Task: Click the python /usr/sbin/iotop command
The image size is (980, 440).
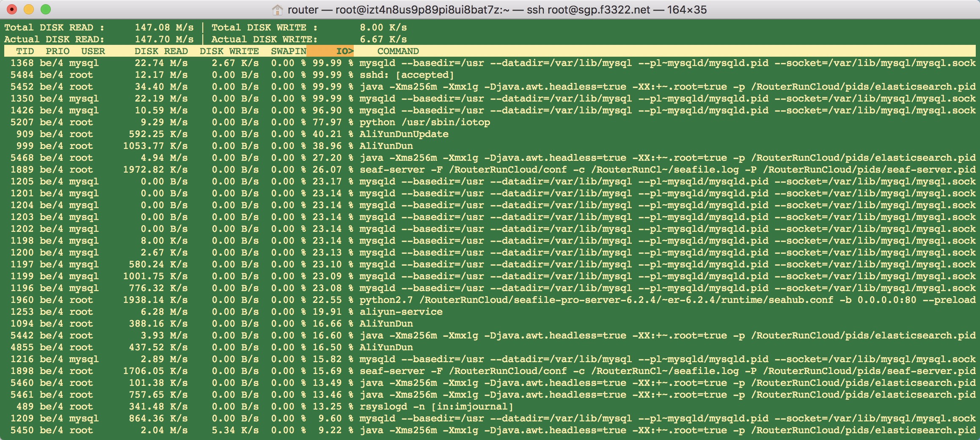Action: [x=425, y=122]
